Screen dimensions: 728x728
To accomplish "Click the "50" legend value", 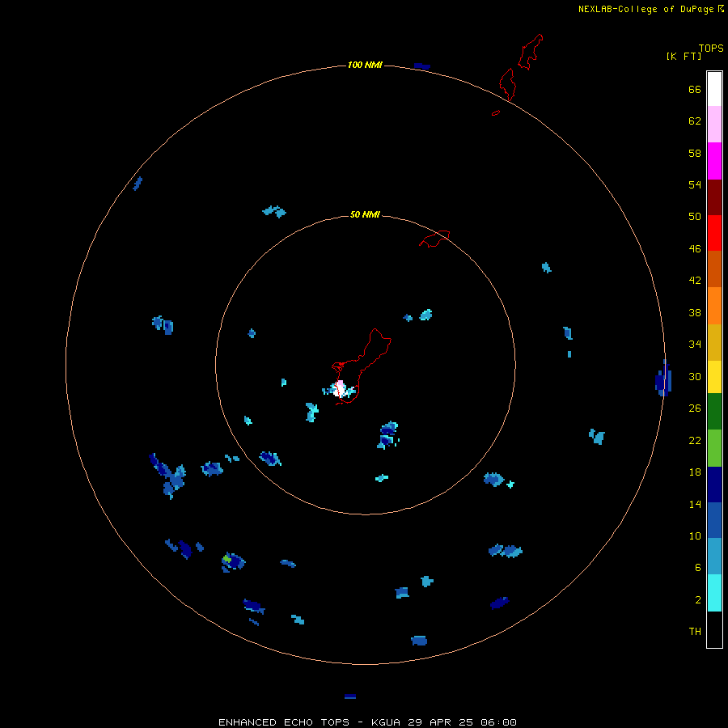I will [695, 216].
